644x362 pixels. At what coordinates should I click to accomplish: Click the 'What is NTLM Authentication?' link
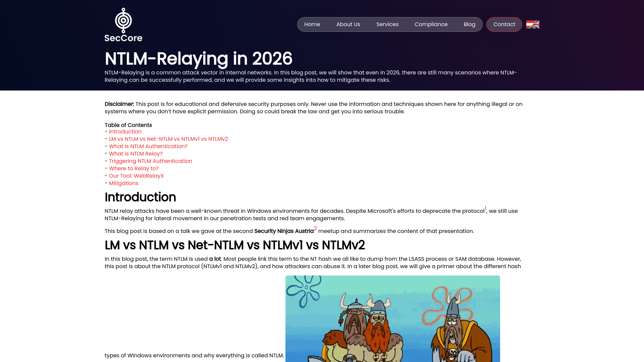click(148, 146)
